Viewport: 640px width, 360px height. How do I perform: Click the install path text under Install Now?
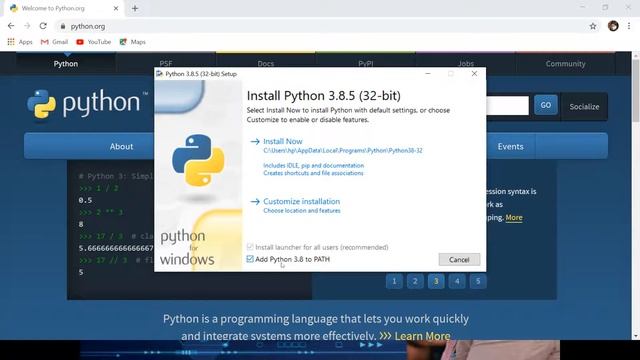(343, 151)
